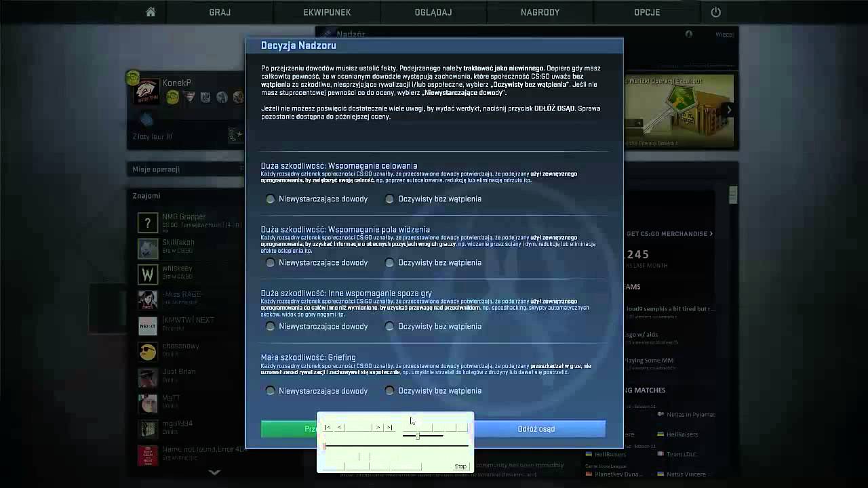Jump to demo start with |< button
The image size is (868, 488).
coord(328,427)
